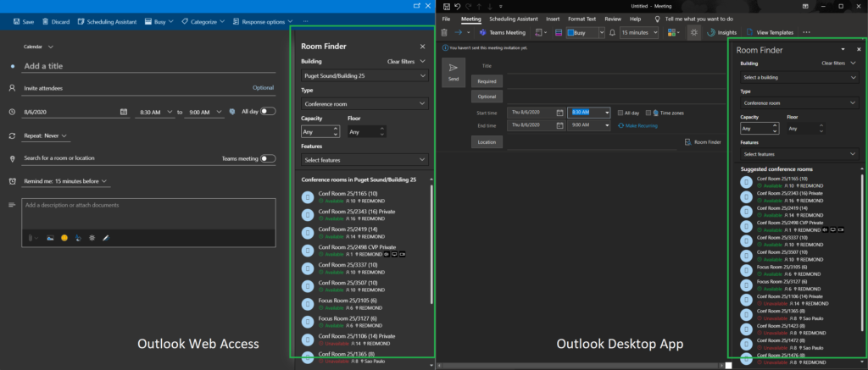Open web Room Finder Select features dropdown

click(x=364, y=160)
